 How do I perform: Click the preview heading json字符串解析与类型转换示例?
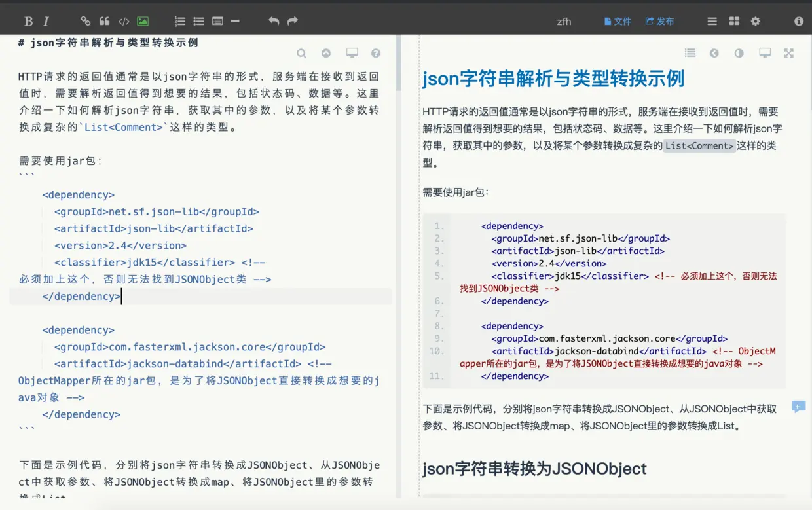[553, 79]
